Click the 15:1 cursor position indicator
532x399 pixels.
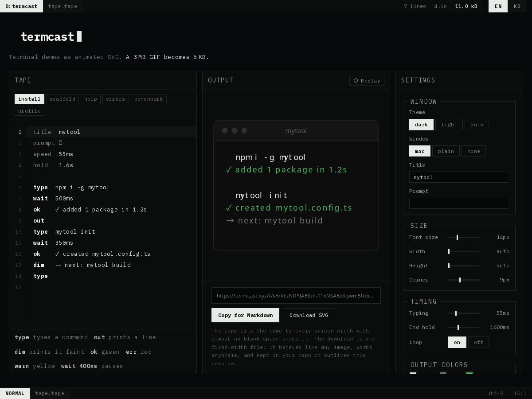520,393
